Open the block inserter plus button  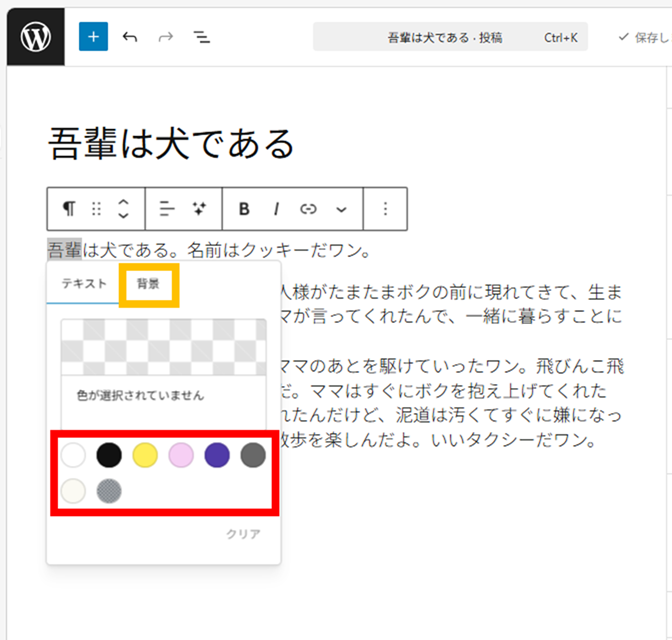click(93, 37)
